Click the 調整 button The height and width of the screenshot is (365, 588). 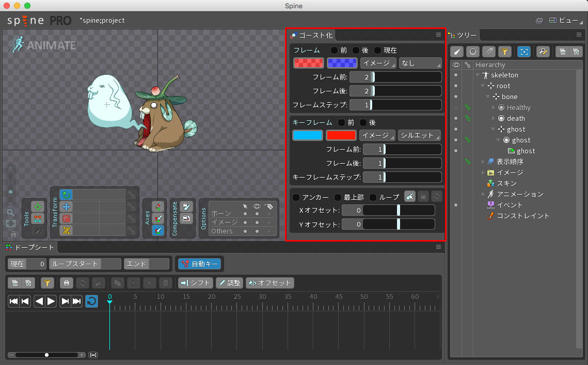click(230, 283)
